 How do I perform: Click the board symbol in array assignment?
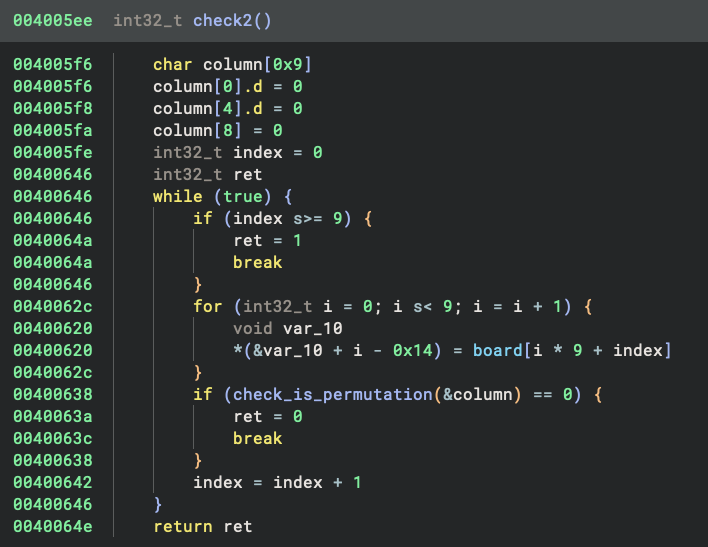pyautogui.click(x=497, y=351)
